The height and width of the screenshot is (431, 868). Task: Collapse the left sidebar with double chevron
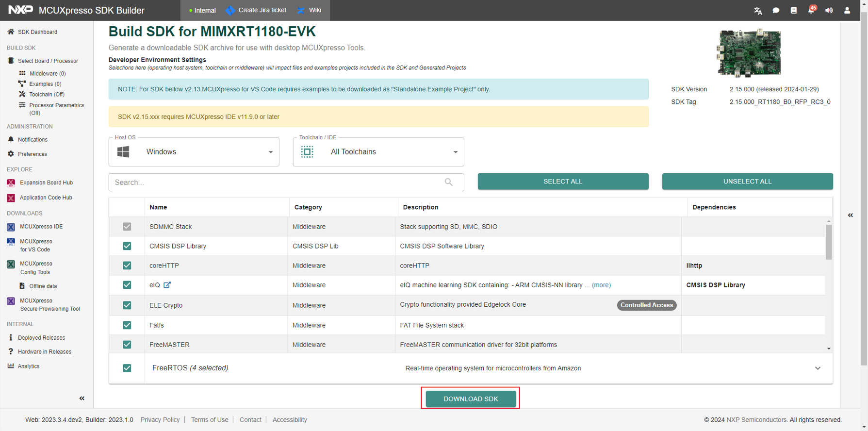[82, 398]
